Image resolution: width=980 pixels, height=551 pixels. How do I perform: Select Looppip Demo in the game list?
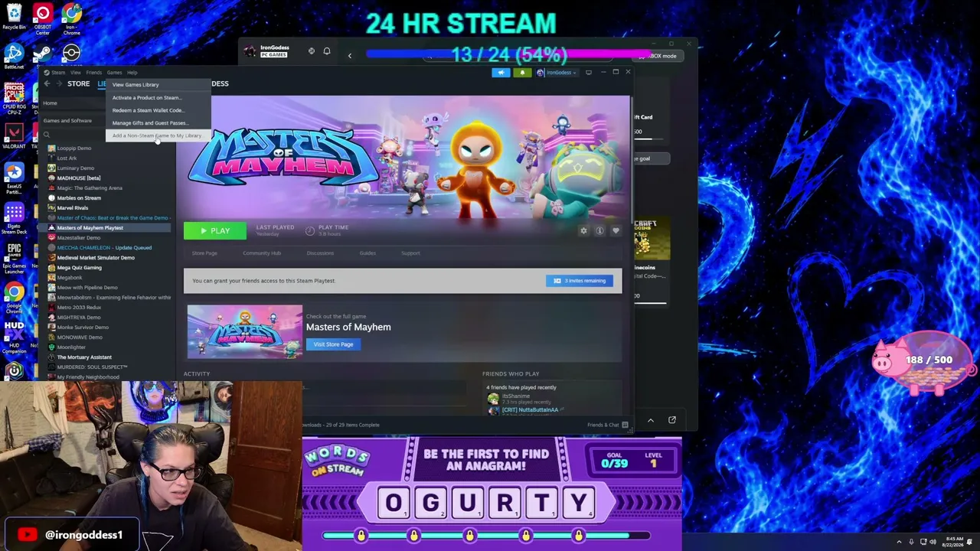point(74,148)
